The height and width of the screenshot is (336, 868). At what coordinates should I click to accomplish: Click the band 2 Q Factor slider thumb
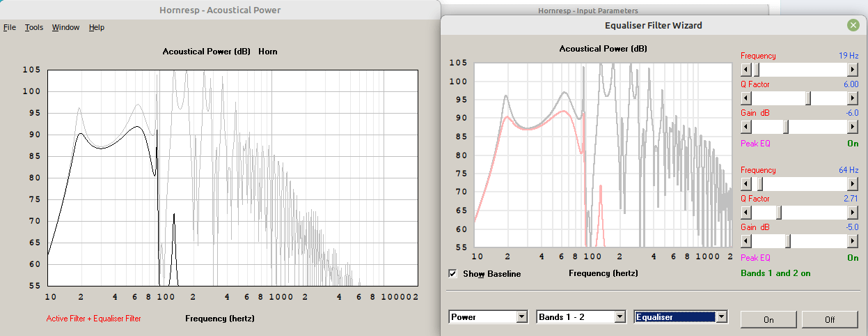(x=779, y=212)
